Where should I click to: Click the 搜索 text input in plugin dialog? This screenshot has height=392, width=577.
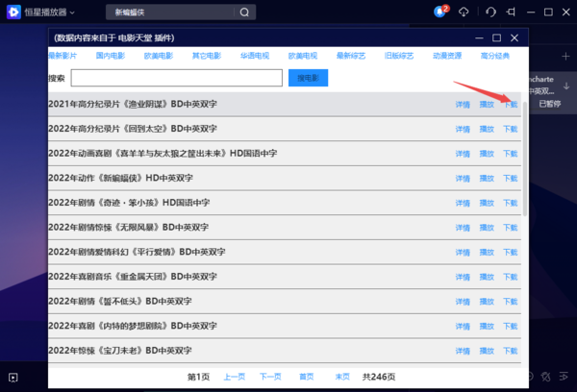point(177,78)
